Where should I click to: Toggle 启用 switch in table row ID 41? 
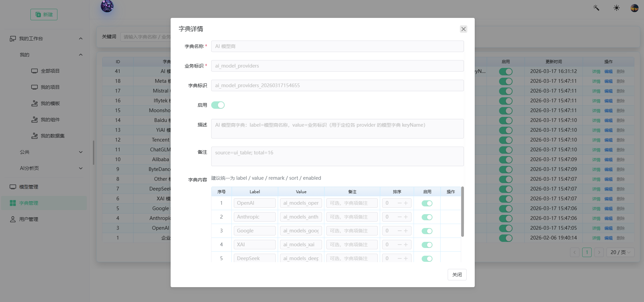[506, 72]
